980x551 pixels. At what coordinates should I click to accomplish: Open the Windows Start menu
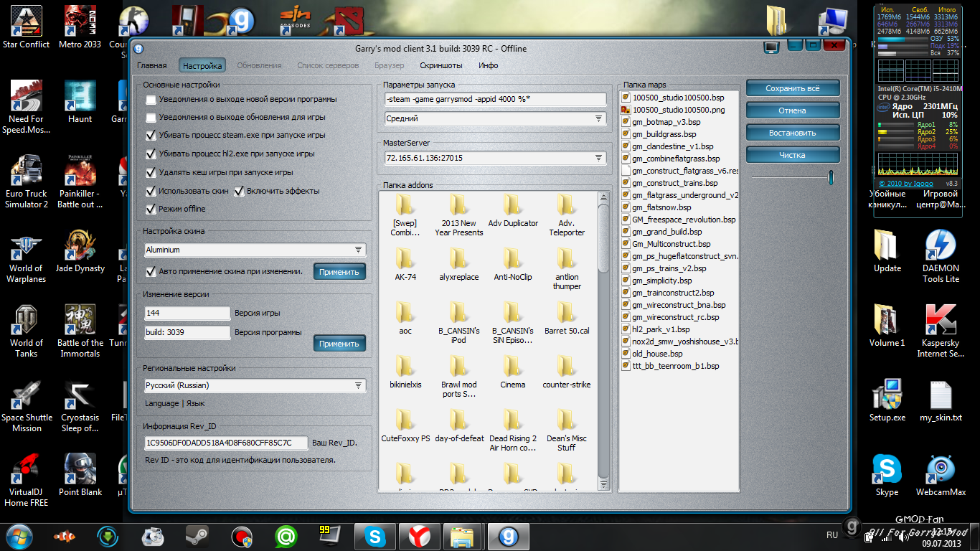[19, 536]
